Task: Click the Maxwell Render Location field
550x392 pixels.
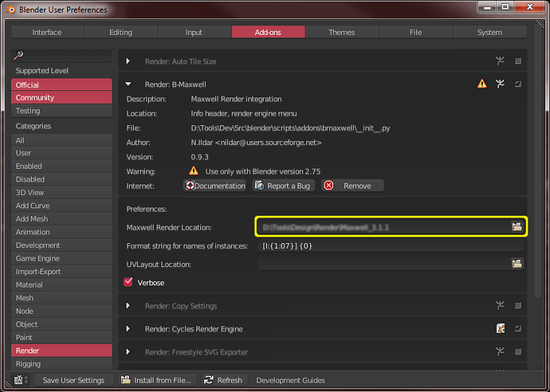Action: pos(384,227)
